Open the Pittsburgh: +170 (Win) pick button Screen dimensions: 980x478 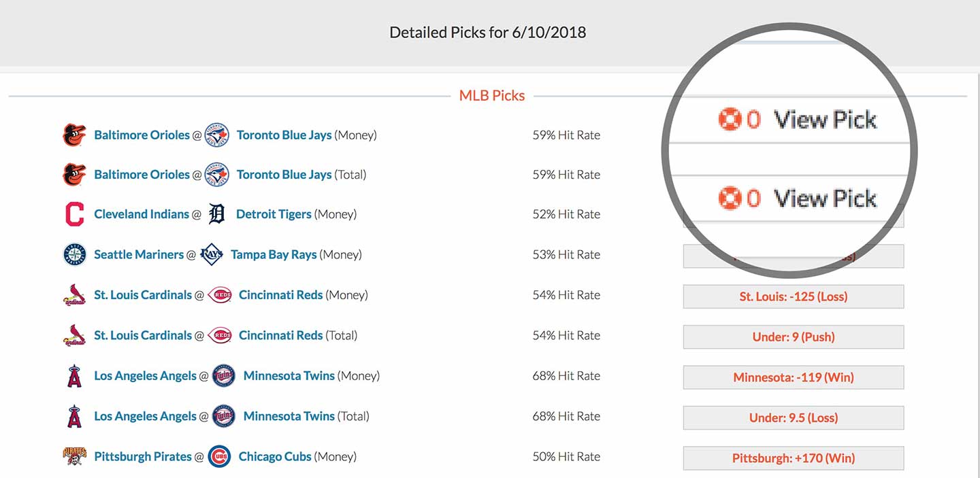(x=794, y=458)
